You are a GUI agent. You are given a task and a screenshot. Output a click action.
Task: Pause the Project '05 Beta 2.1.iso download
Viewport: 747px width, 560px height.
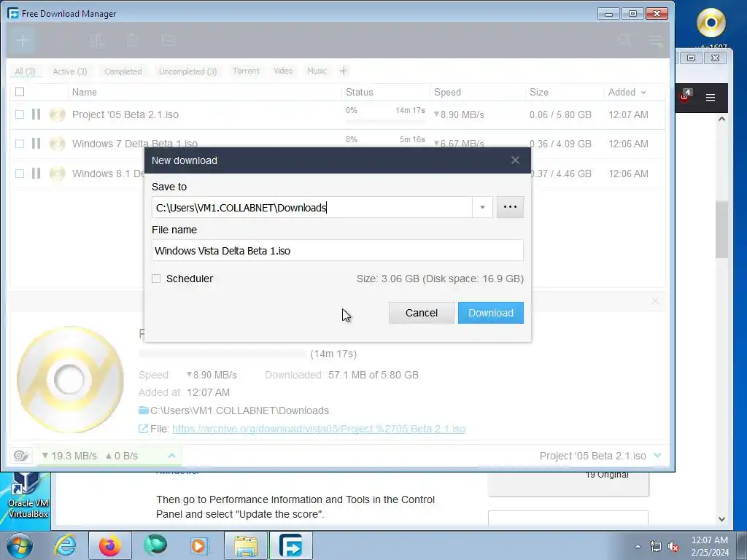click(x=36, y=114)
